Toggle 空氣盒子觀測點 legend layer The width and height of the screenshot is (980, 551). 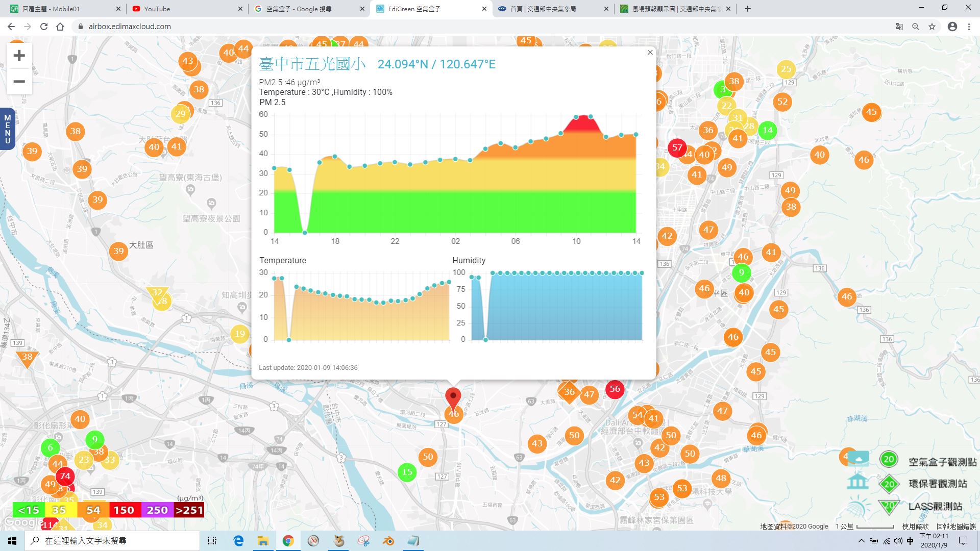pos(928,461)
